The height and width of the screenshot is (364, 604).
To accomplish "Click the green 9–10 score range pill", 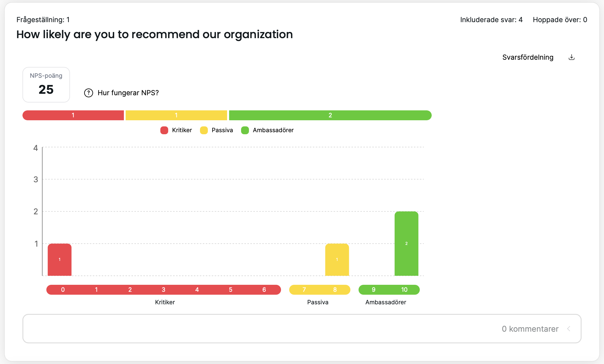I will (x=389, y=290).
